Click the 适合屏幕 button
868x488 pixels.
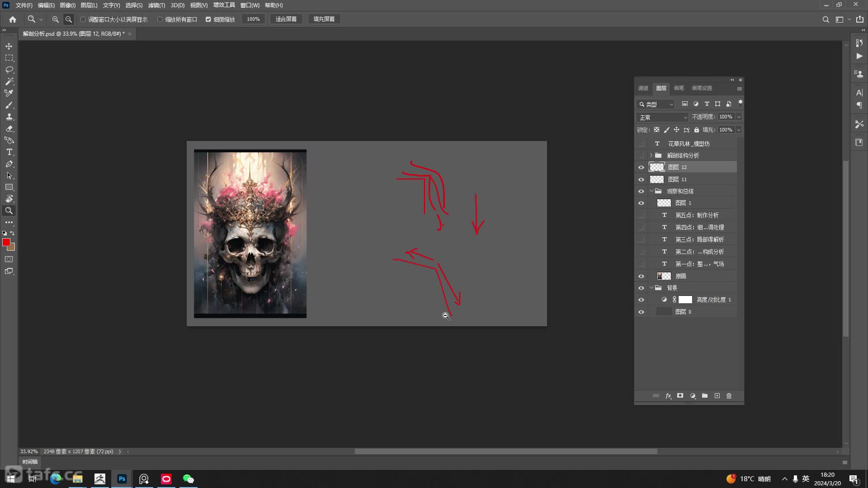[286, 19]
